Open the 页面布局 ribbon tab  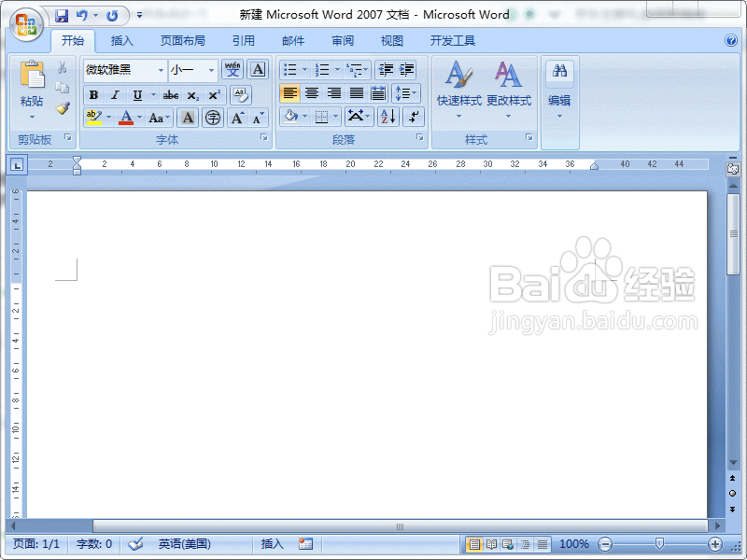coord(183,40)
